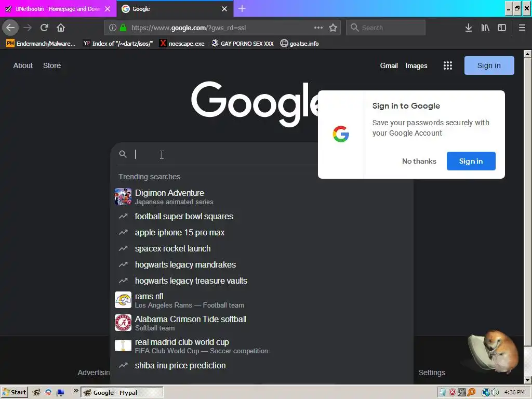Click the page scrollbar up arrow
The width and height of the screenshot is (532, 399).
pyautogui.click(x=528, y=54)
